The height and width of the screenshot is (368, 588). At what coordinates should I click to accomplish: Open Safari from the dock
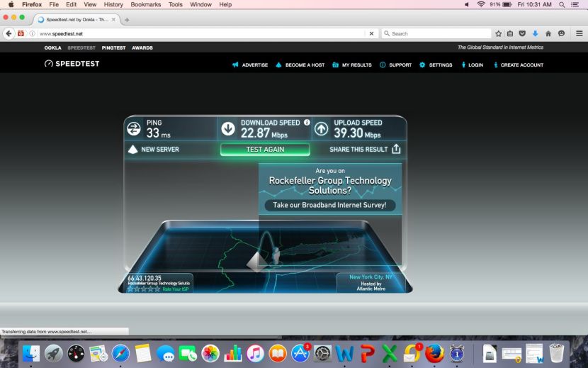tap(120, 353)
